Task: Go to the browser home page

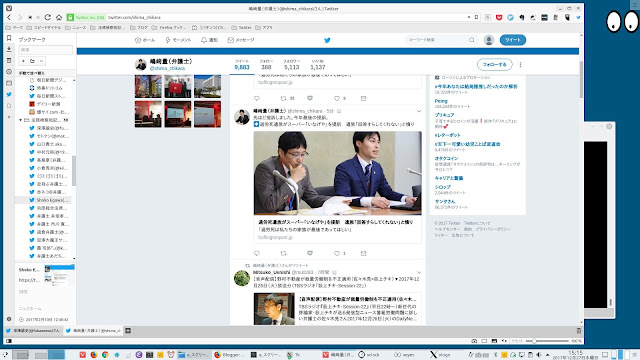Action: (x=59, y=17)
